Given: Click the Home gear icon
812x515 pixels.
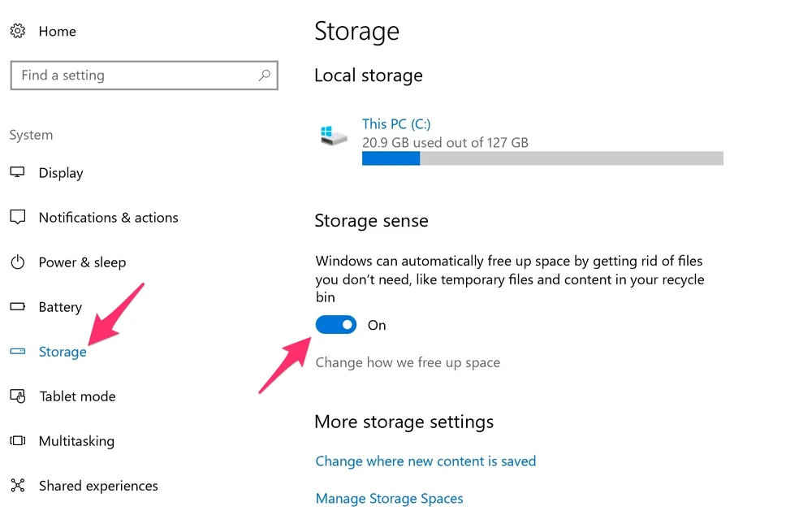Looking at the screenshot, I should point(17,32).
